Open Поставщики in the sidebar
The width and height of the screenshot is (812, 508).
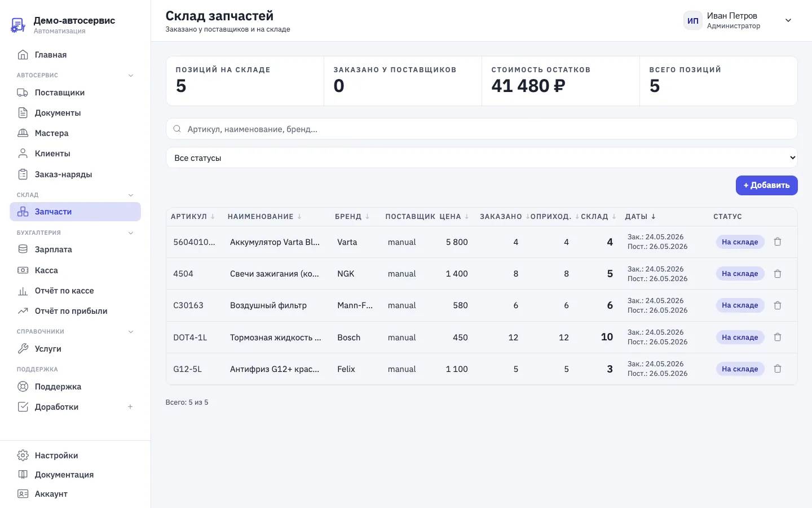point(76,93)
